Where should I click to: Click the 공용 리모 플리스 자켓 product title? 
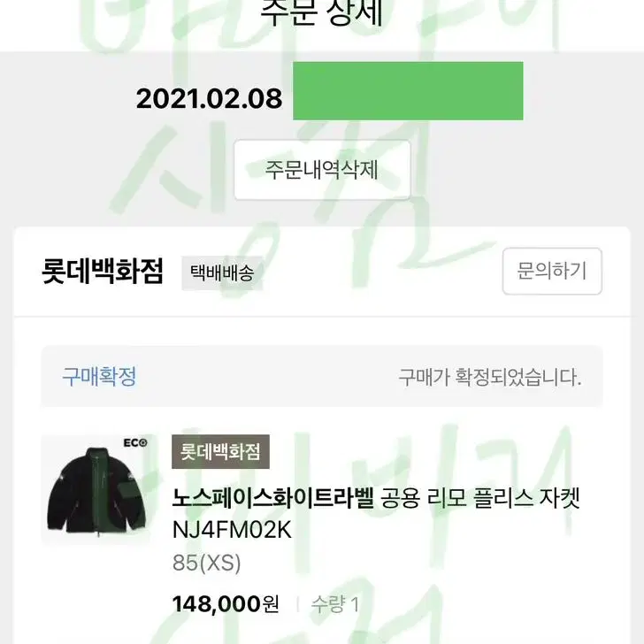[x=480, y=498]
